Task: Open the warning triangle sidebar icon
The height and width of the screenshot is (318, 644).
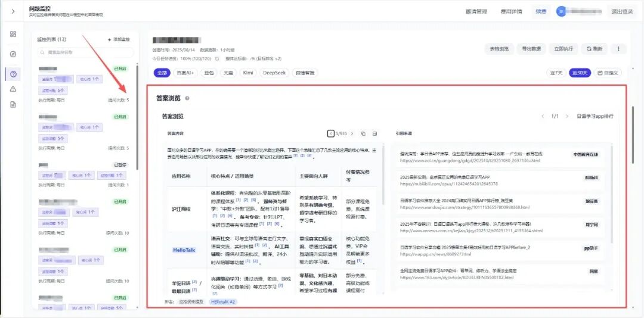Action: 13,89
